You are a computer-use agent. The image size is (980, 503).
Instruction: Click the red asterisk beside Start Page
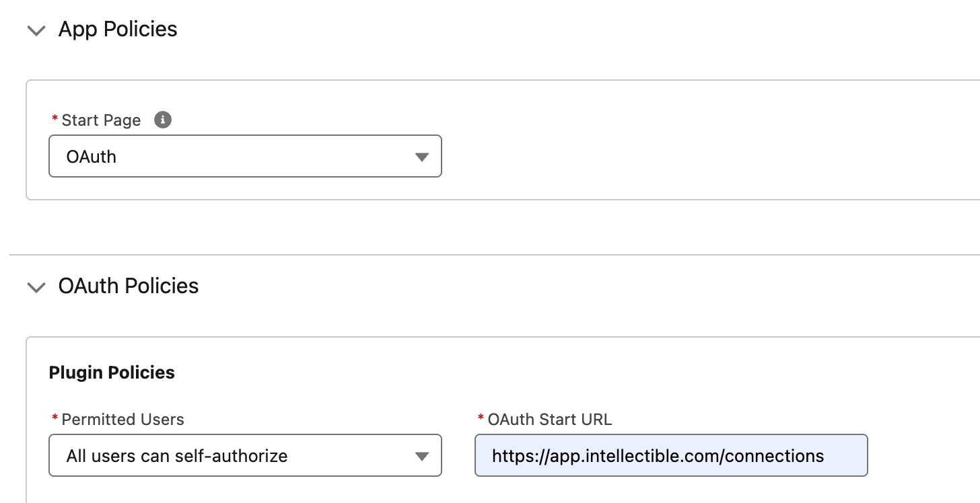tap(55, 120)
